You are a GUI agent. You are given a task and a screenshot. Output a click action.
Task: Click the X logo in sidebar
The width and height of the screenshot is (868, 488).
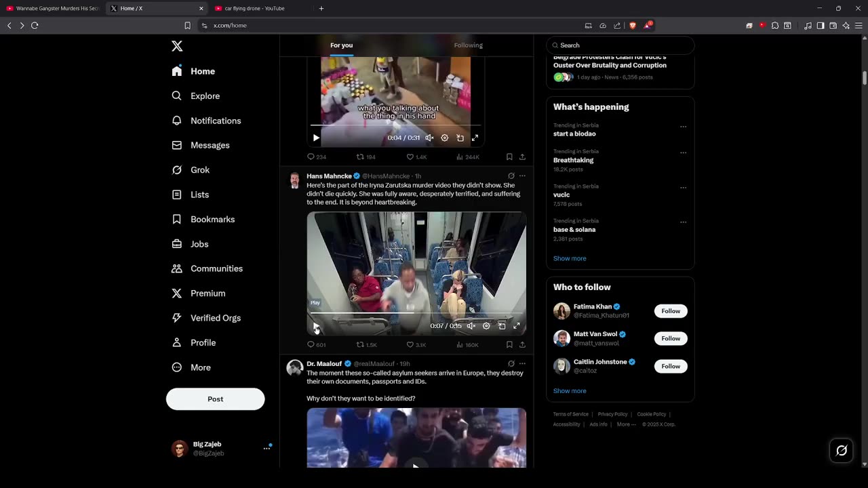coord(177,46)
